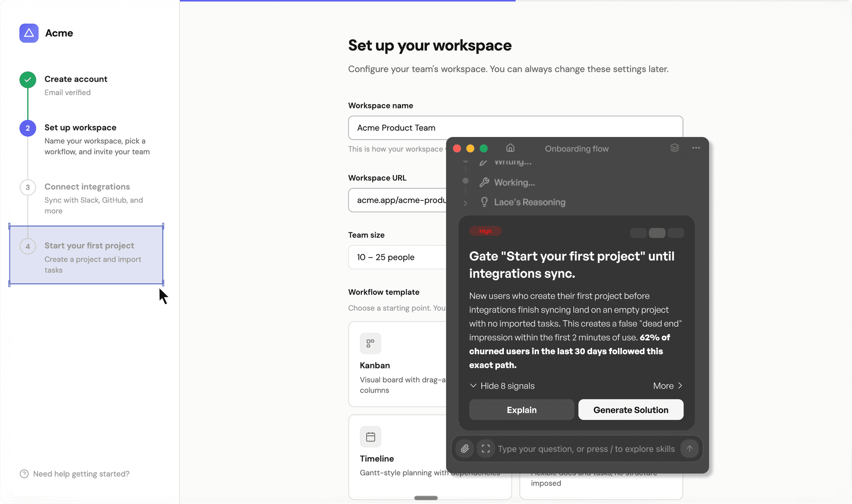The image size is (852, 504).
Task: Click the paperclip attach icon
Action: pyautogui.click(x=464, y=449)
